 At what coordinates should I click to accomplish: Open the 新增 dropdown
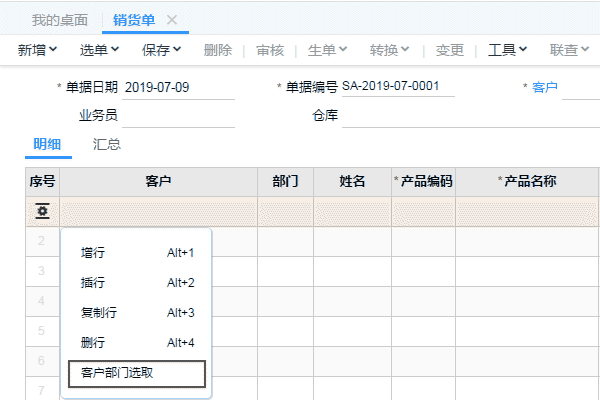(42, 49)
